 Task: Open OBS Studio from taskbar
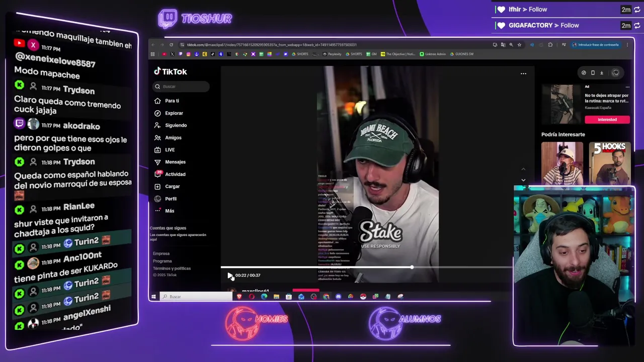coord(313,297)
